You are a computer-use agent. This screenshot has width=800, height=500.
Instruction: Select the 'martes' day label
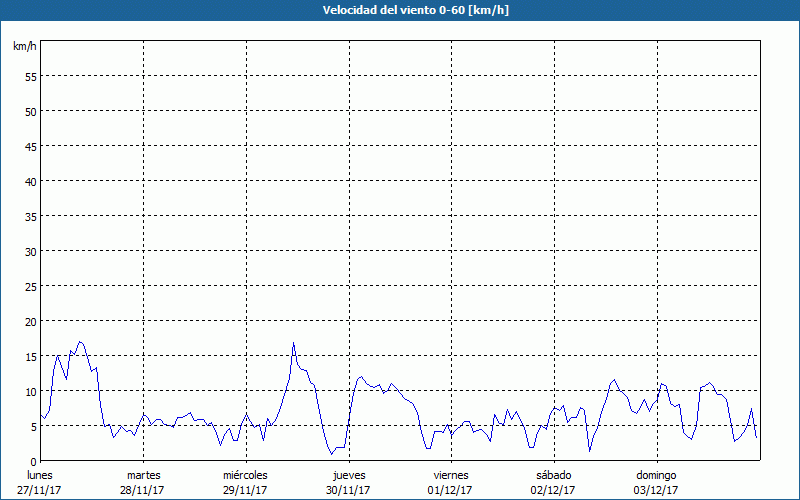[143, 474]
